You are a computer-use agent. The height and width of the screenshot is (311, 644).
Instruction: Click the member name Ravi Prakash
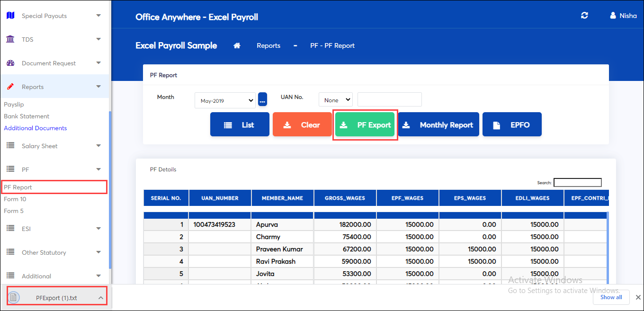click(x=276, y=261)
